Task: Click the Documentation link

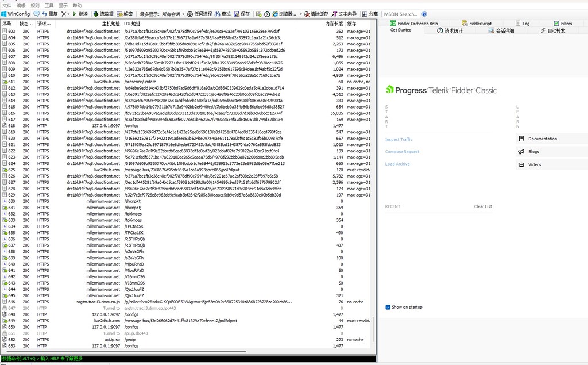Action: [x=542, y=139]
